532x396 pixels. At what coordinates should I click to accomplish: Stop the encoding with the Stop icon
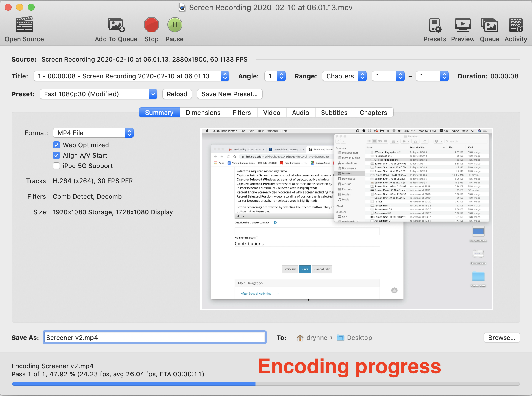[x=151, y=25]
